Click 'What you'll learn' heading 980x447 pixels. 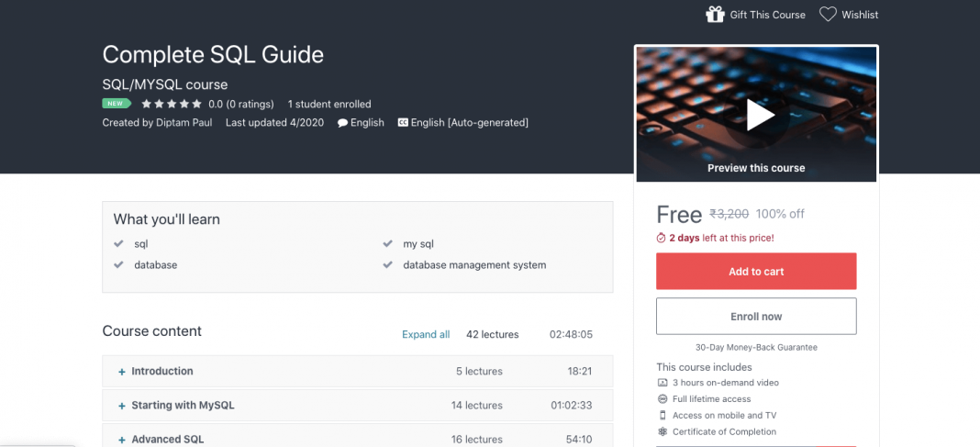click(x=167, y=219)
